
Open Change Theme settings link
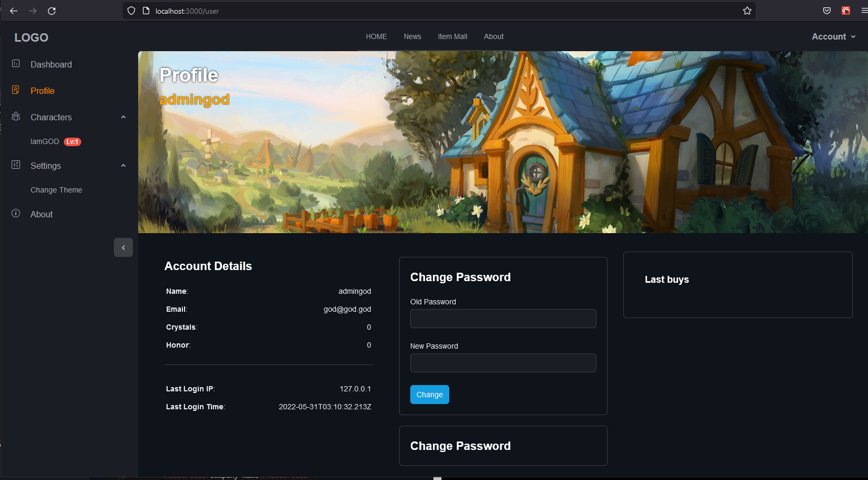click(x=56, y=190)
